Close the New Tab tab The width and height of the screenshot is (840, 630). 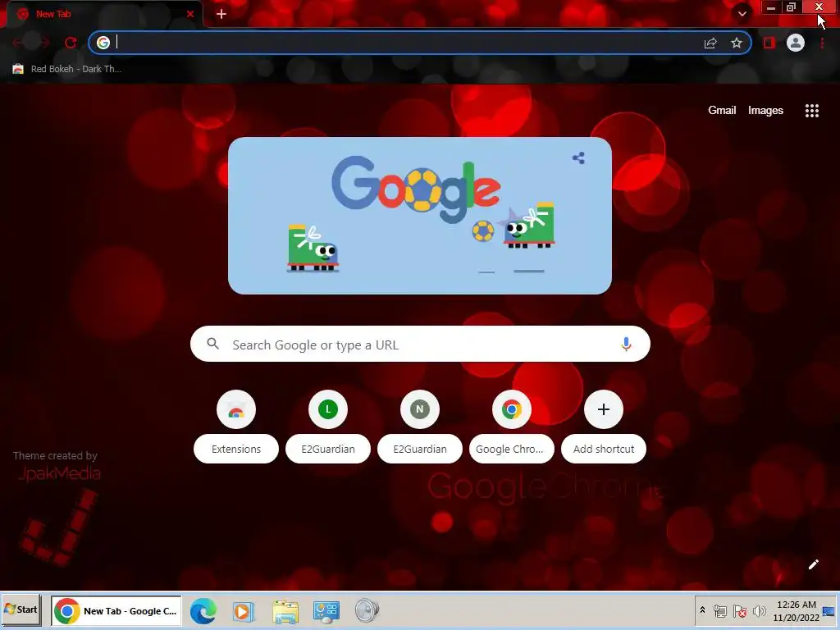tap(190, 14)
